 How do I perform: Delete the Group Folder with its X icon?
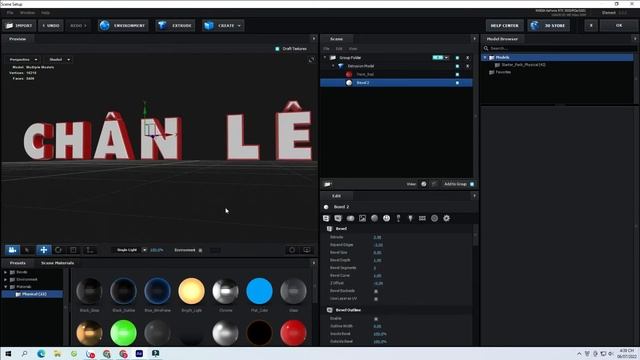[467, 58]
